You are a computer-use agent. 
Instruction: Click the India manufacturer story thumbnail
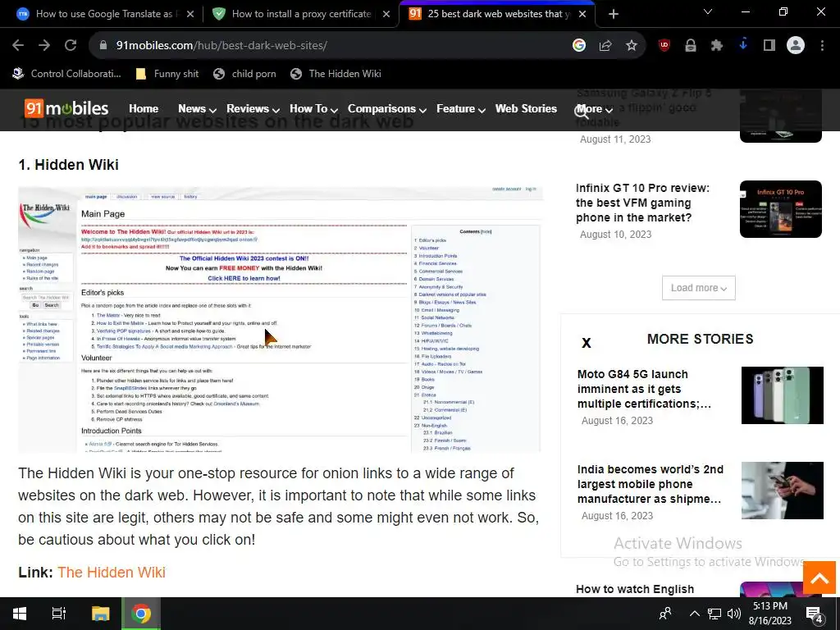tap(782, 491)
